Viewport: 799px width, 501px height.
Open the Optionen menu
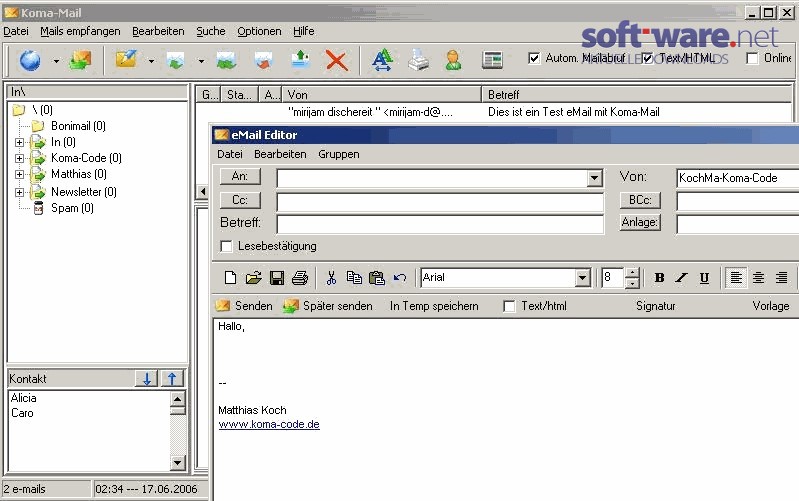[259, 31]
